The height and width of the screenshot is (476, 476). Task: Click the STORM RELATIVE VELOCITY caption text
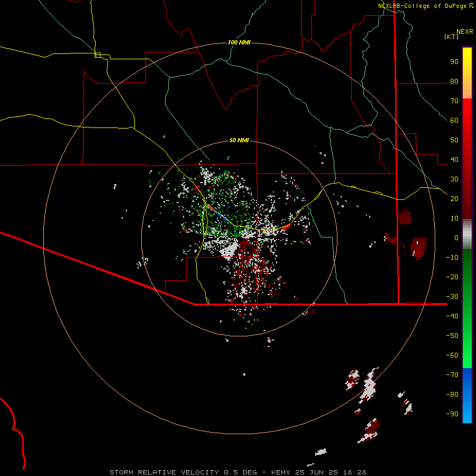(x=164, y=472)
